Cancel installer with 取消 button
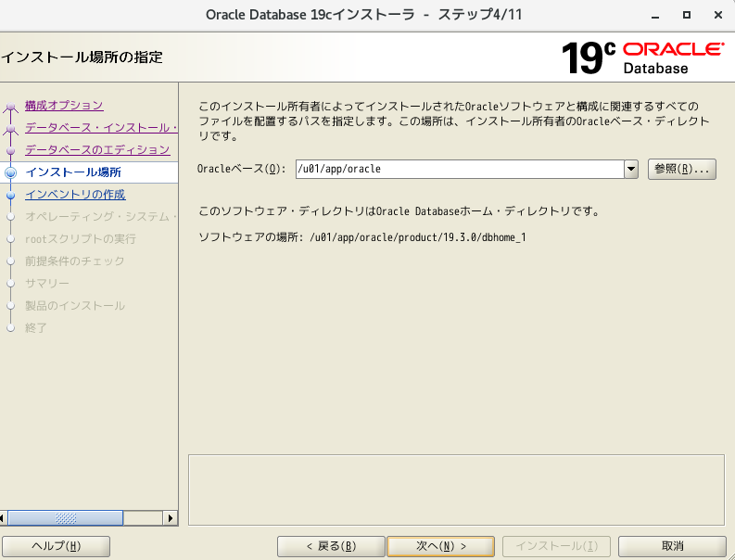Image resolution: width=735 pixels, height=560 pixels. [672, 546]
